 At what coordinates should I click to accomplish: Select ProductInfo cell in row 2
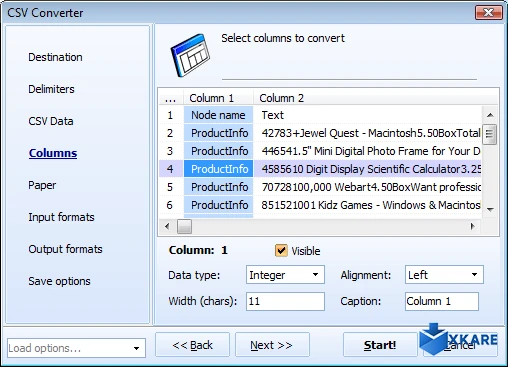pyautogui.click(x=218, y=133)
